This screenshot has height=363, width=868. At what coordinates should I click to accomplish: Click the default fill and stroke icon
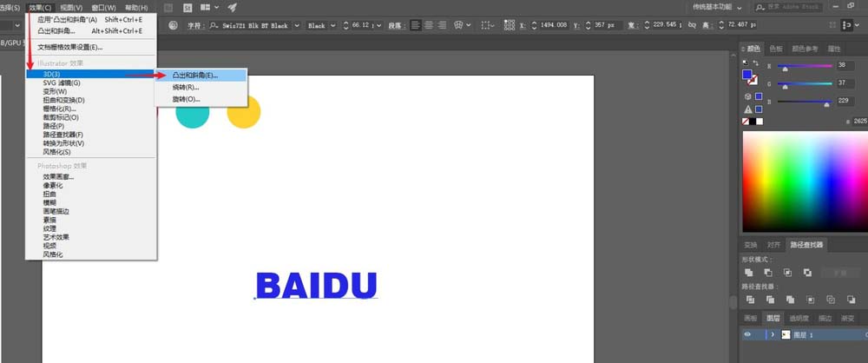745,63
